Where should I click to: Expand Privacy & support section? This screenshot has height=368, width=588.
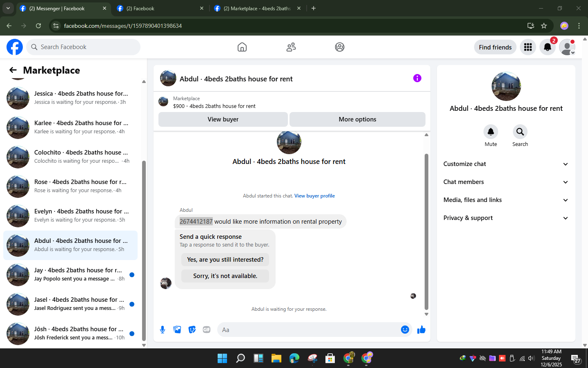coord(506,218)
